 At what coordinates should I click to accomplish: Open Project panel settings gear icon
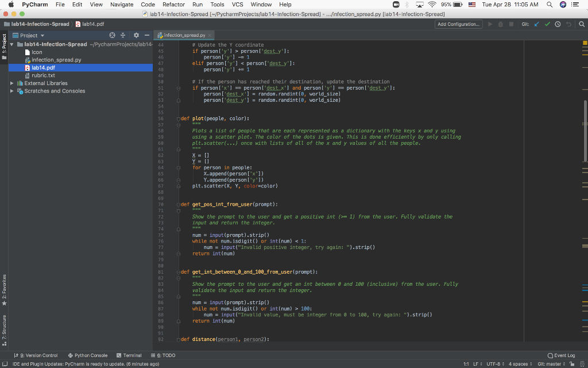coord(136,35)
